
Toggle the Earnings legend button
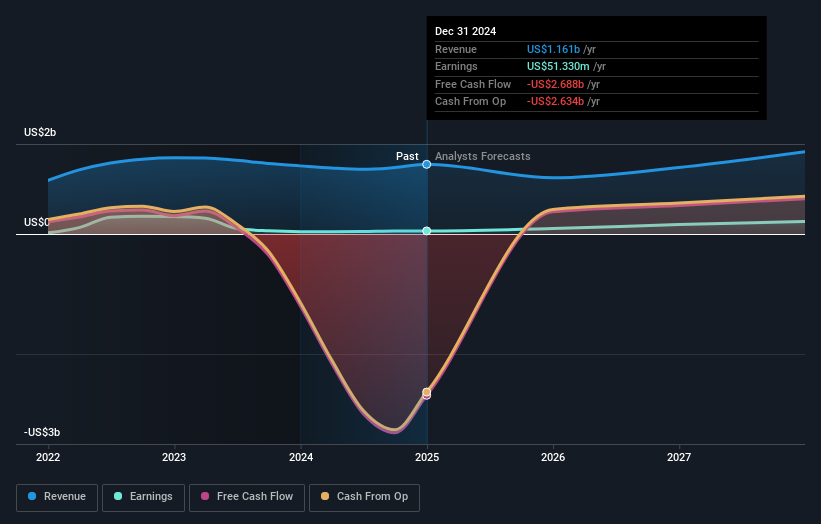click(143, 497)
